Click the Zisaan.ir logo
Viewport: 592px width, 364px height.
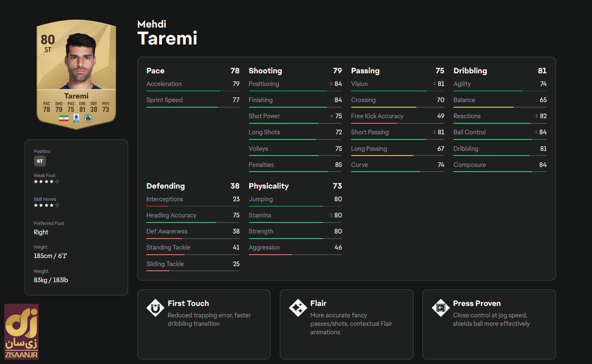[22, 331]
